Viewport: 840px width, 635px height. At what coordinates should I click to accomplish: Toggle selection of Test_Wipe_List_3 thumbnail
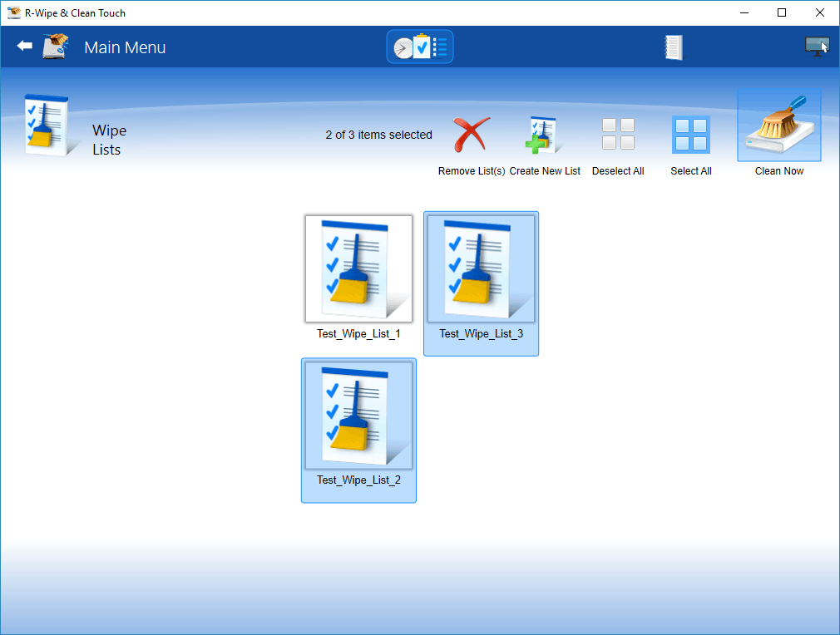pos(481,268)
